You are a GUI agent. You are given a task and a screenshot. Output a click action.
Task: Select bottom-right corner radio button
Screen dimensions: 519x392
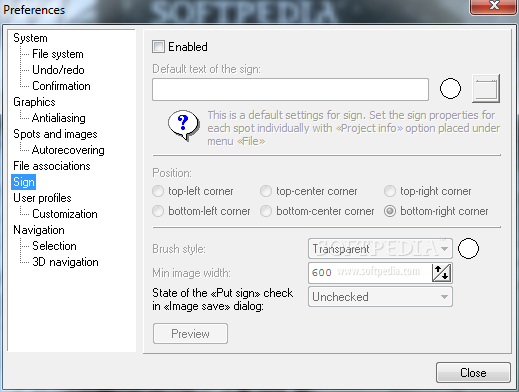pos(390,211)
